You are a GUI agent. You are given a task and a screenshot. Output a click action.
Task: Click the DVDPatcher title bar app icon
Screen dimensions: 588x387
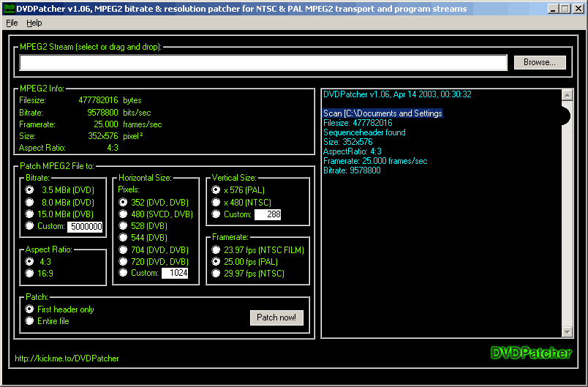(x=9, y=8)
